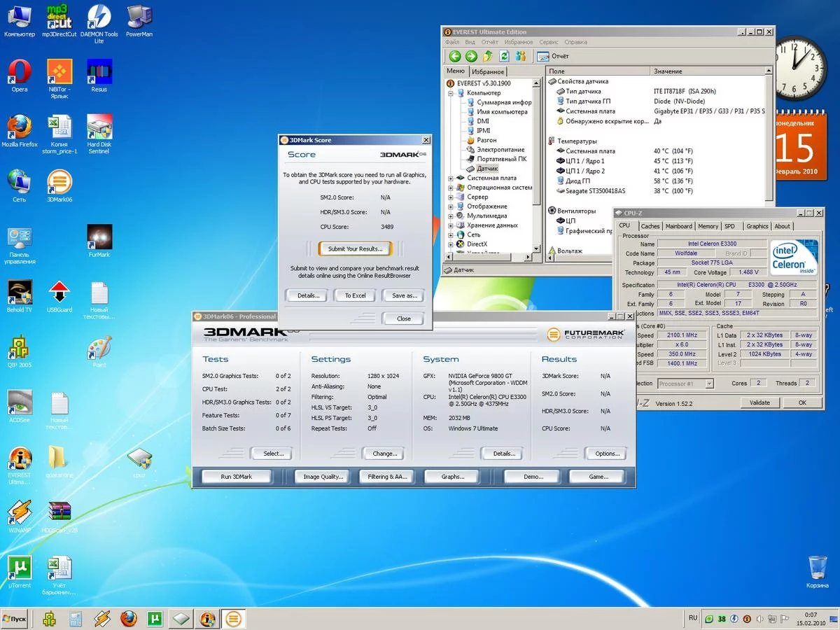Open the DAEMON Tools Lite desktop icon
The height and width of the screenshot is (630, 840).
tap(99, 24)
